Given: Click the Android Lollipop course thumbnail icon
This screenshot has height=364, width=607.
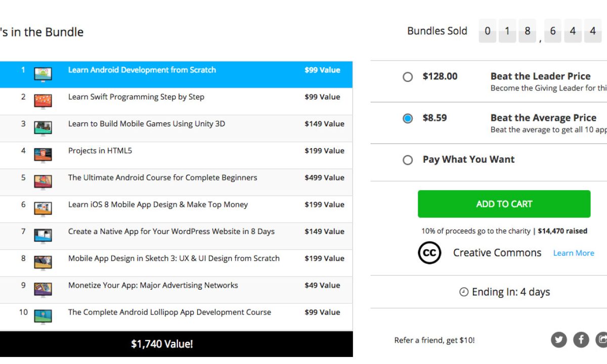Looking at the screenshot, I should pos(43,315).
